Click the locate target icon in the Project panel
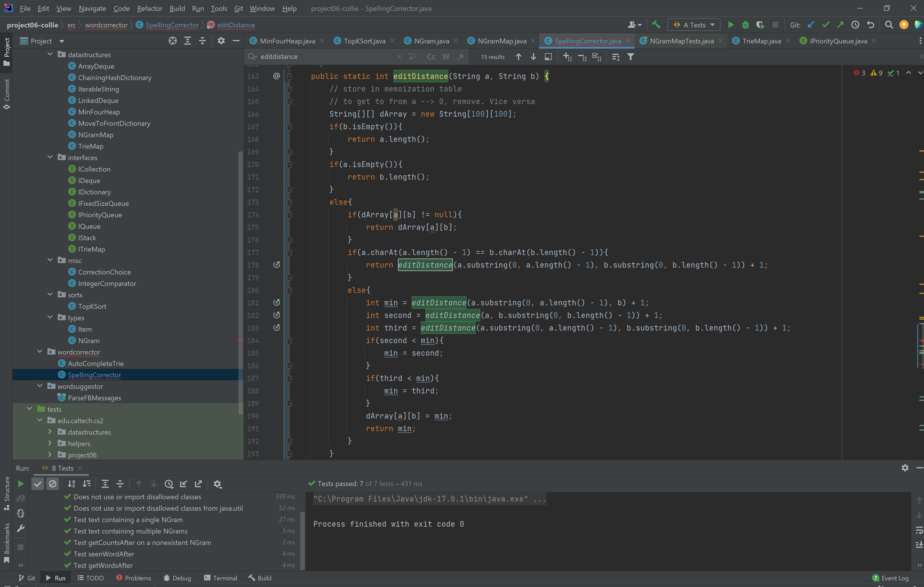The width and height of the screenshot is (924, 587). pos(173,41)
